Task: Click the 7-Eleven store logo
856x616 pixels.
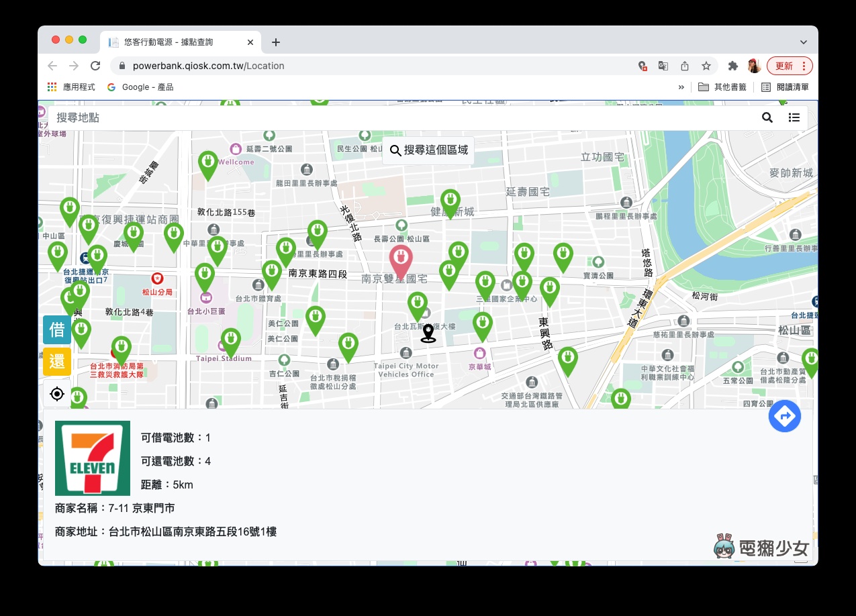Action: pos(93,458)
